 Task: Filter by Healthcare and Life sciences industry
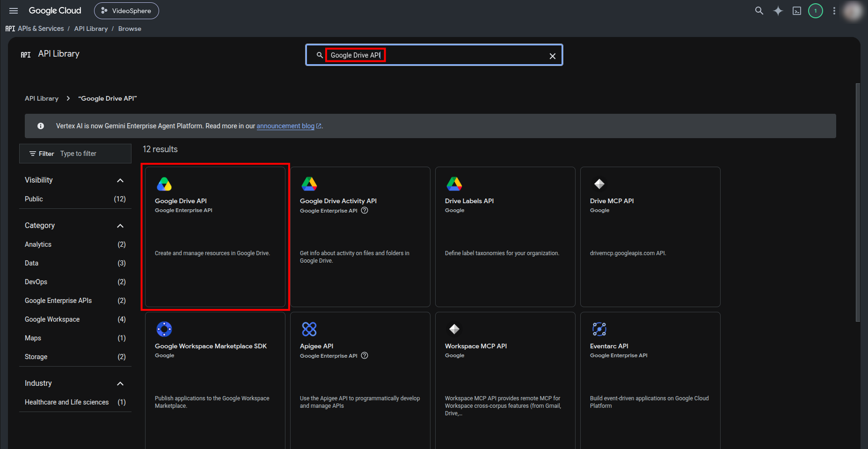click(75, 402)
